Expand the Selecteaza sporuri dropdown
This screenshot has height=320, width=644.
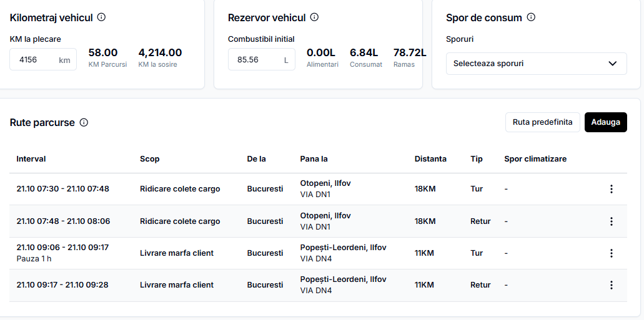537,64
